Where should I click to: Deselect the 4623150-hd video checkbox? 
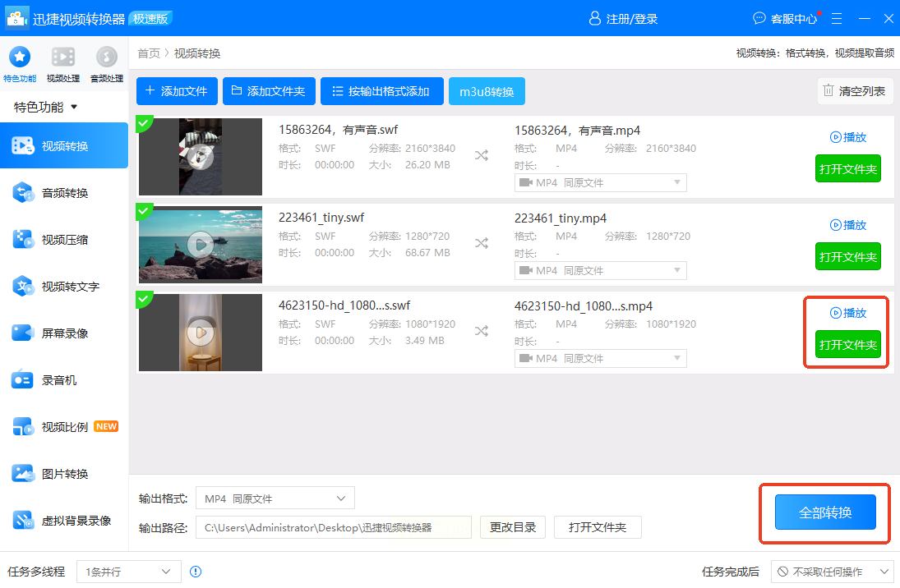[145, 300]
